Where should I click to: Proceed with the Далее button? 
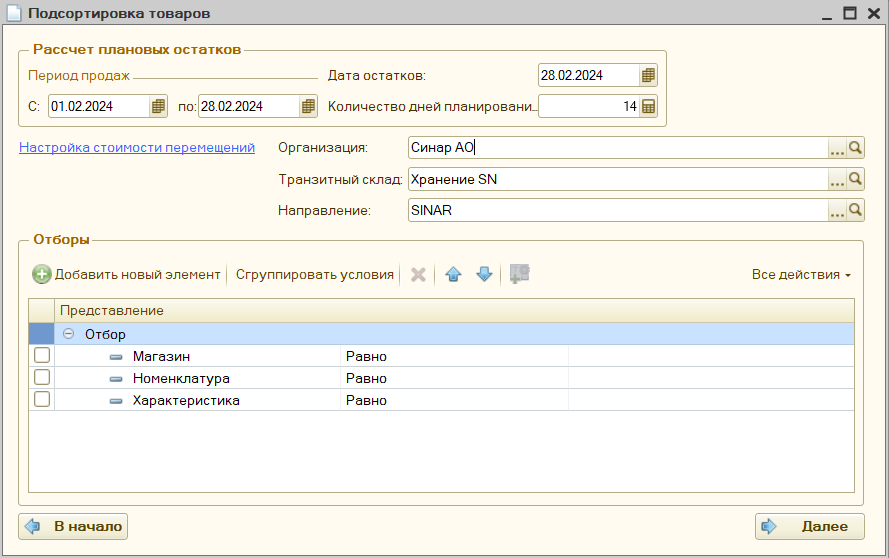809,526
